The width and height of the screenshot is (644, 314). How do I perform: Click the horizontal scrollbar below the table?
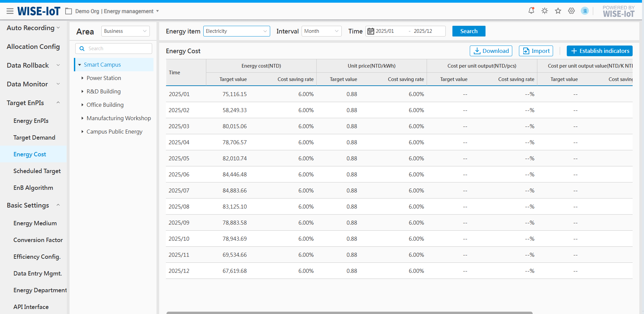349,313
